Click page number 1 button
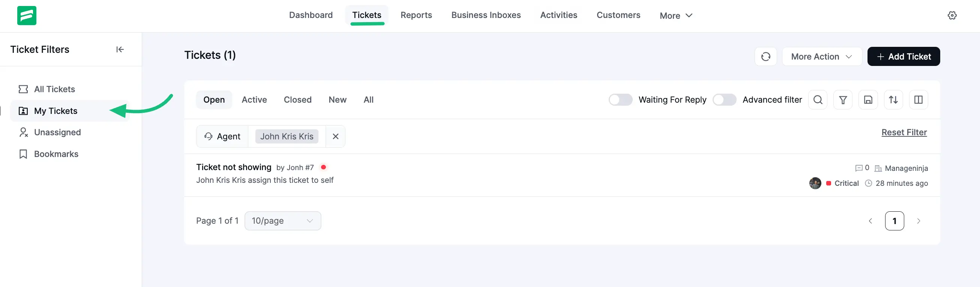The image size is (980, 287). [894, 221]
